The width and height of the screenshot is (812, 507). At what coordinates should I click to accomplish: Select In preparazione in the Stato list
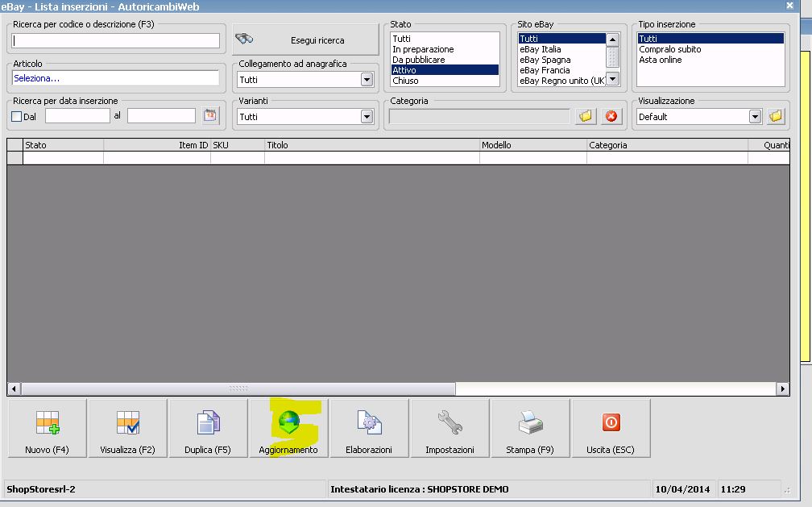click(x=445, y=49)
